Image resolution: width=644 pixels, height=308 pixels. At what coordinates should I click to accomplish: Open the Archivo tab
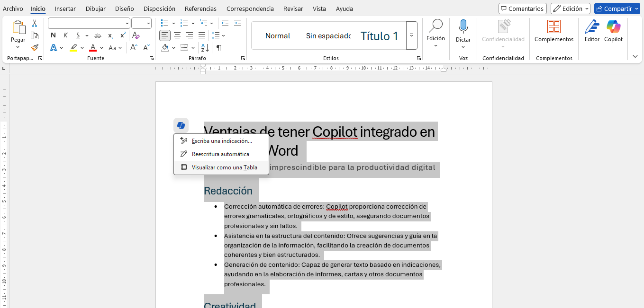click(x=13, y=9)
